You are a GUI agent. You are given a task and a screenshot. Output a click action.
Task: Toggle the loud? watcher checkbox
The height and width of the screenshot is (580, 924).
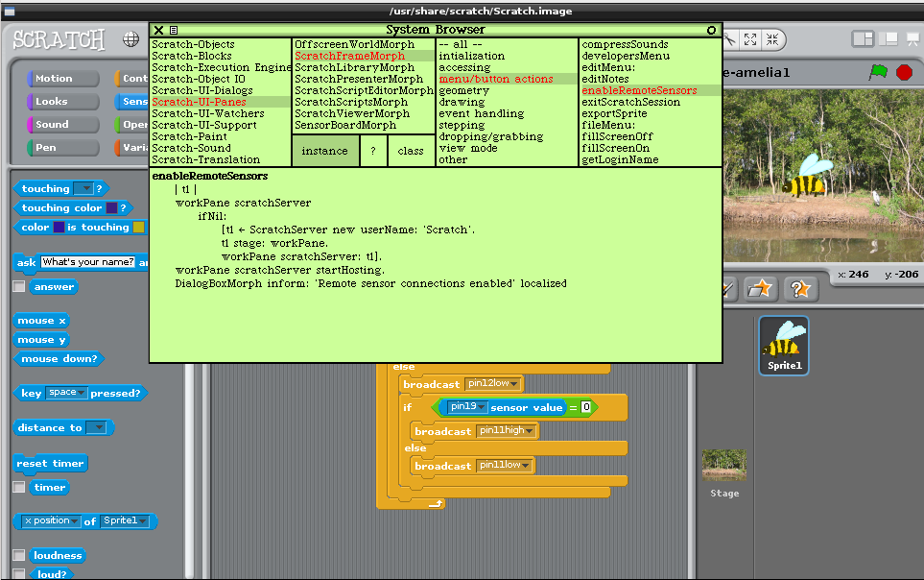pos(19,573)
